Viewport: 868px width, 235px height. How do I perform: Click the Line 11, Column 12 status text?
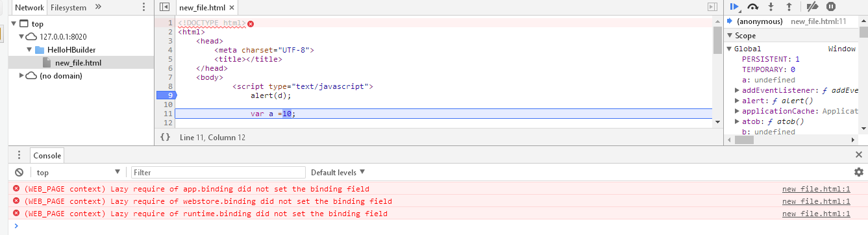[x=212, y=138]
